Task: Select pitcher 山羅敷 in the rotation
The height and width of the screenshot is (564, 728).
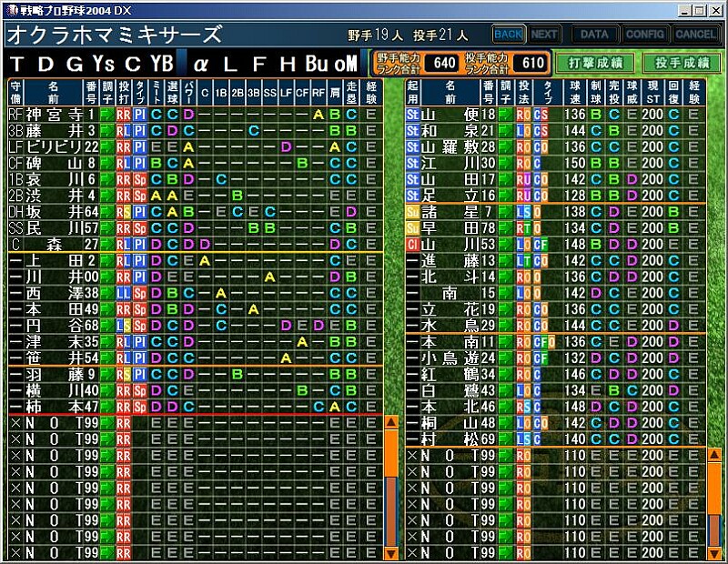Action: (556, 147)
